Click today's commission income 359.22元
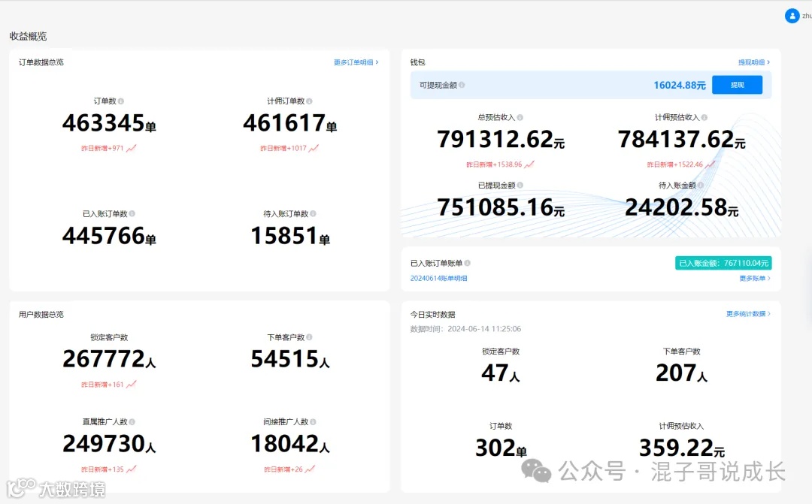 [681, 448]
